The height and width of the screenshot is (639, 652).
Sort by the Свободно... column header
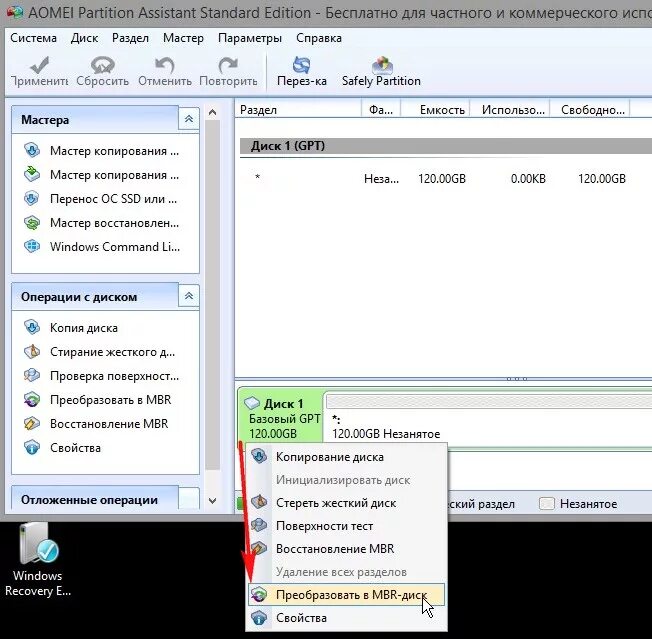click(x=590, y=110)
